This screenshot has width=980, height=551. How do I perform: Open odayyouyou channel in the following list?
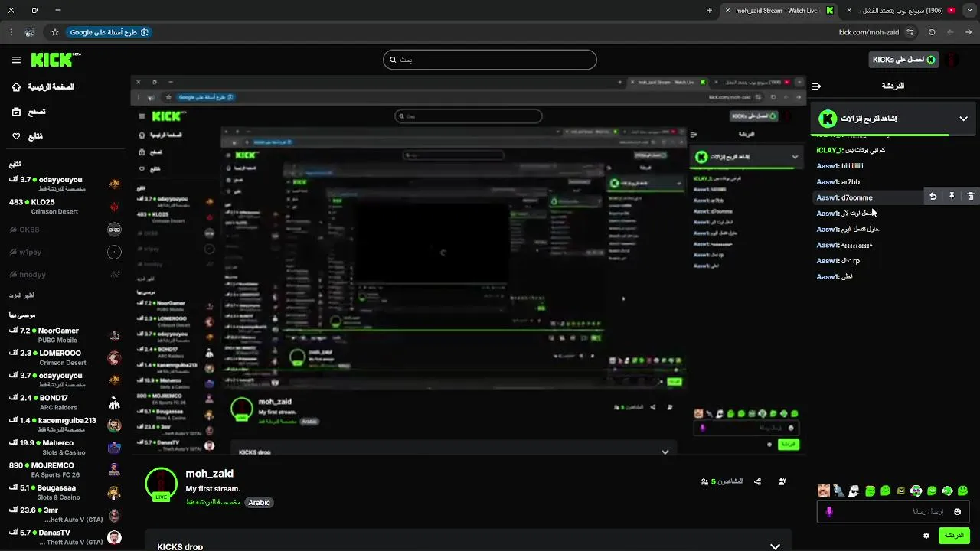64,184
